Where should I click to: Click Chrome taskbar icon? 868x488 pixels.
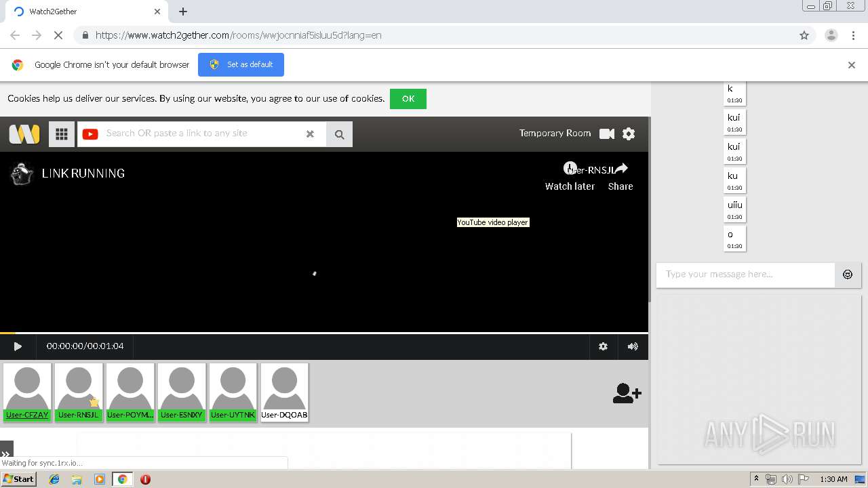tap(122, 479)
